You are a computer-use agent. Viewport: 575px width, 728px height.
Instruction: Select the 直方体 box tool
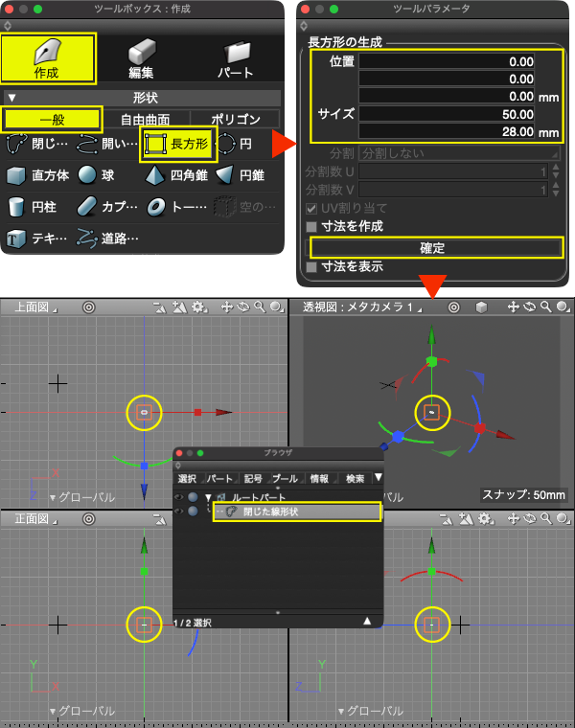point(38,175)
